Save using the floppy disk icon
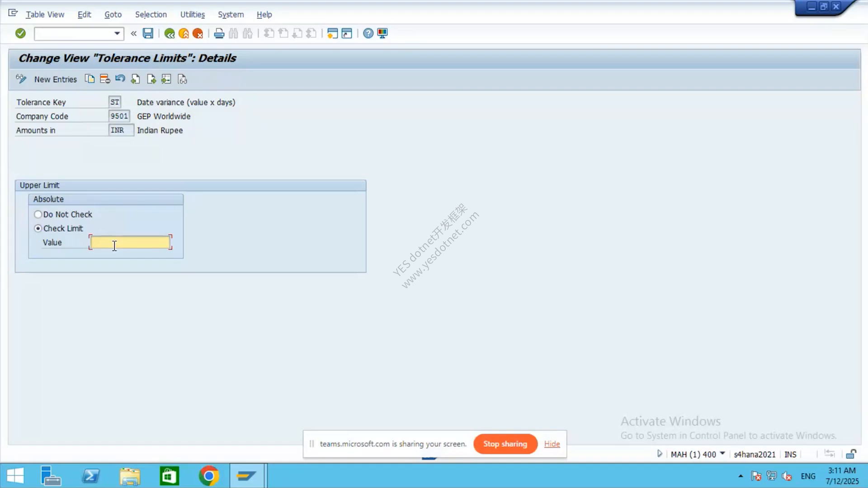The width and height of the screenshot is (868, 488). [148, 33]
